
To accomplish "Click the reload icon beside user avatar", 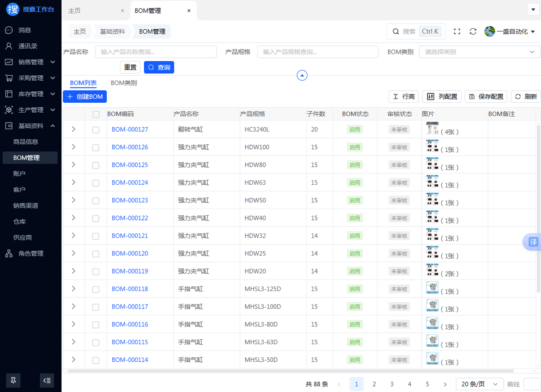I will coord(473,32).
